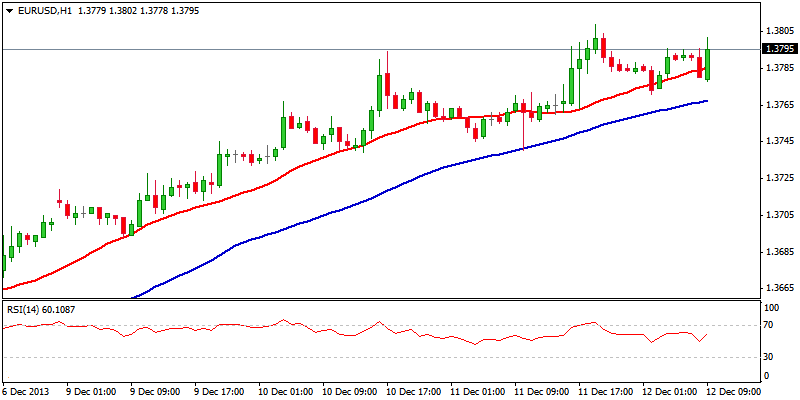800x400 pixels.
Task: Click the 10 Dec 01:00 time label
Action: [x=284, y=391]
